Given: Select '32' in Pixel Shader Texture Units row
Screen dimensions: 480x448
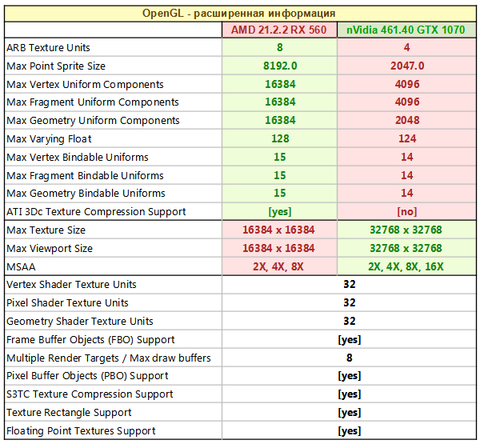Looking at the screenshot, I should 350,303.
